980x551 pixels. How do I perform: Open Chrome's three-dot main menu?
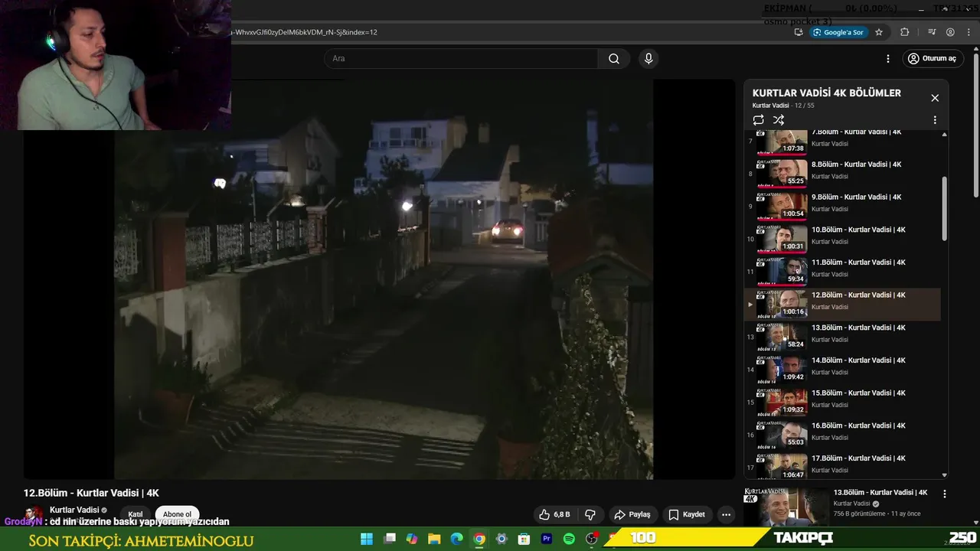coord(969,32)
